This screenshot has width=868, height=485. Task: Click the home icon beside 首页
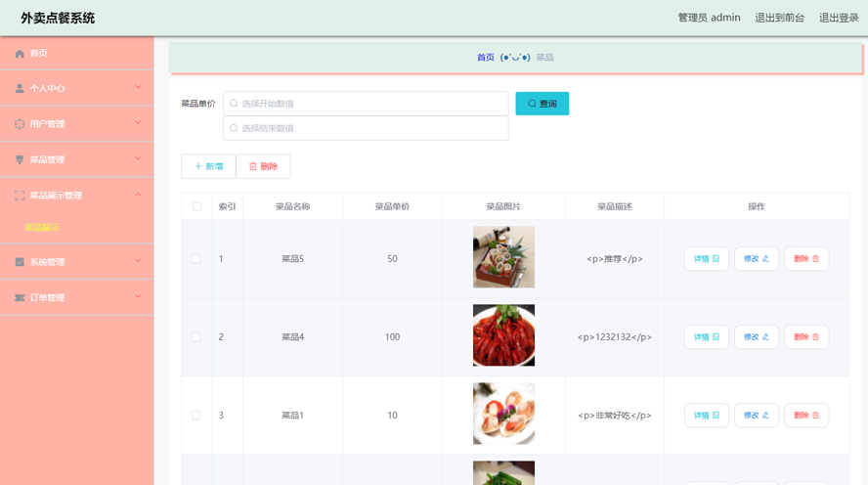(20, 54)
